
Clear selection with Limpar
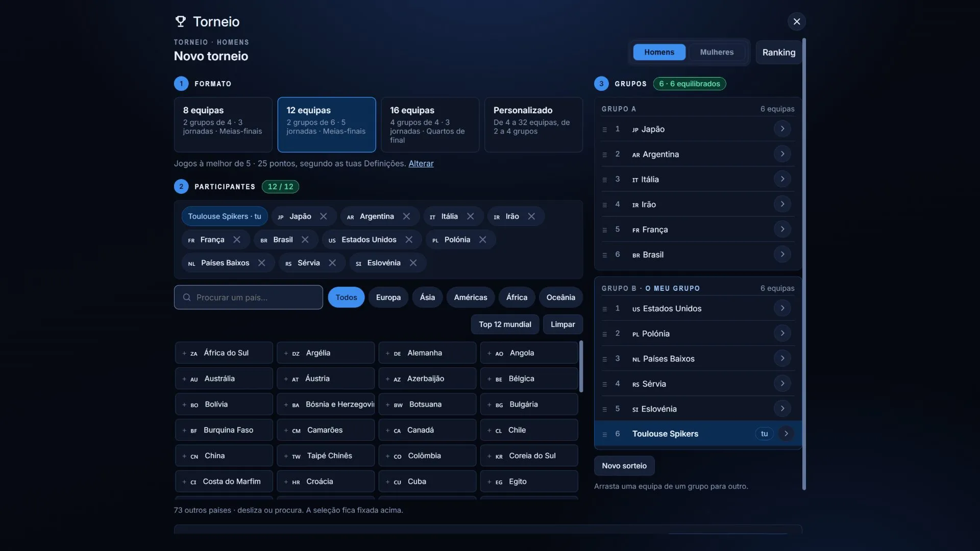point(562,324)
